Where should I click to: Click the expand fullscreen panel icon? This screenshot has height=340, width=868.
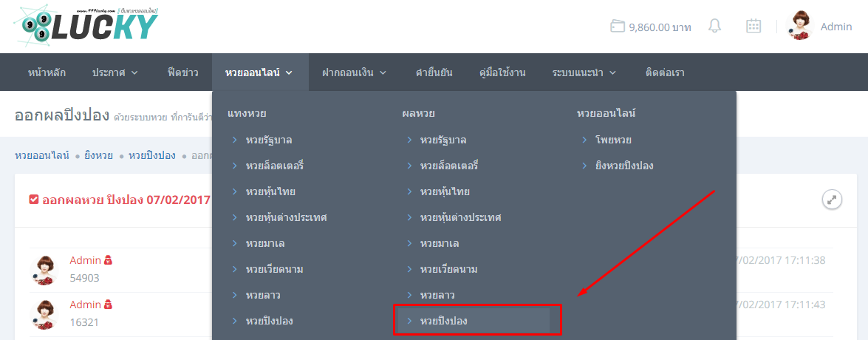pyautogui.click(x=832, y=200)
